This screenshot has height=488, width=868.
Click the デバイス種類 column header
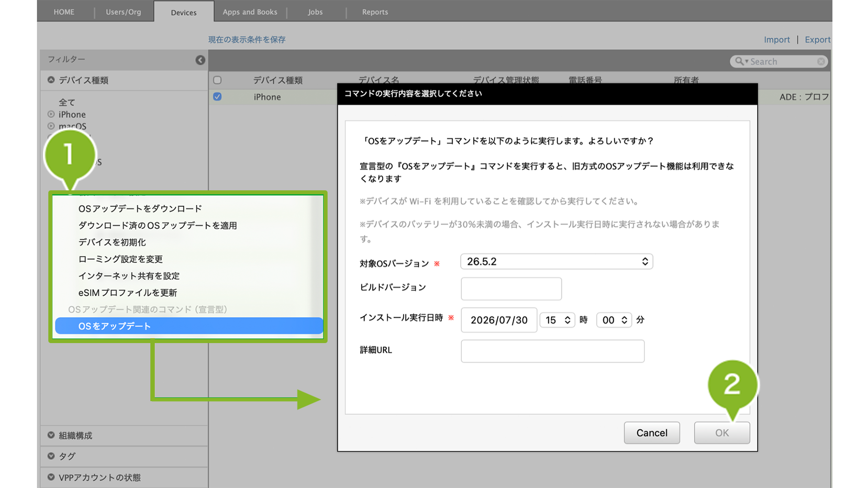278,80
